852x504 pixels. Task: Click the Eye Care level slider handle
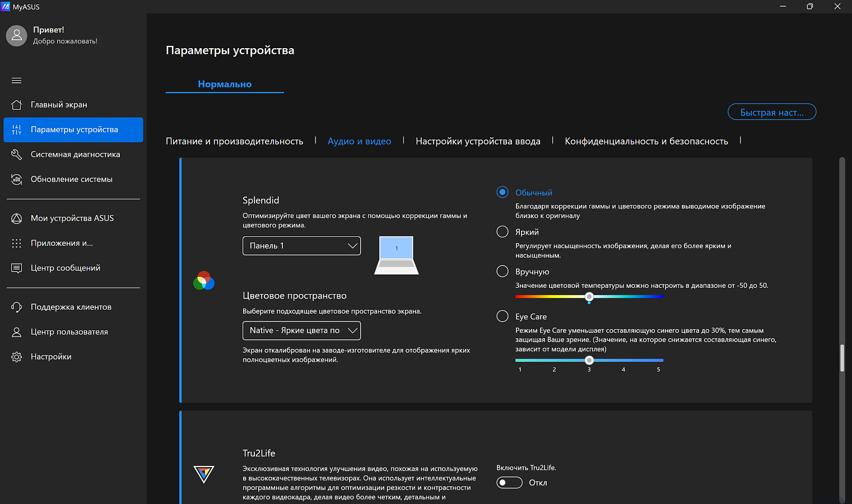[589, 360]
